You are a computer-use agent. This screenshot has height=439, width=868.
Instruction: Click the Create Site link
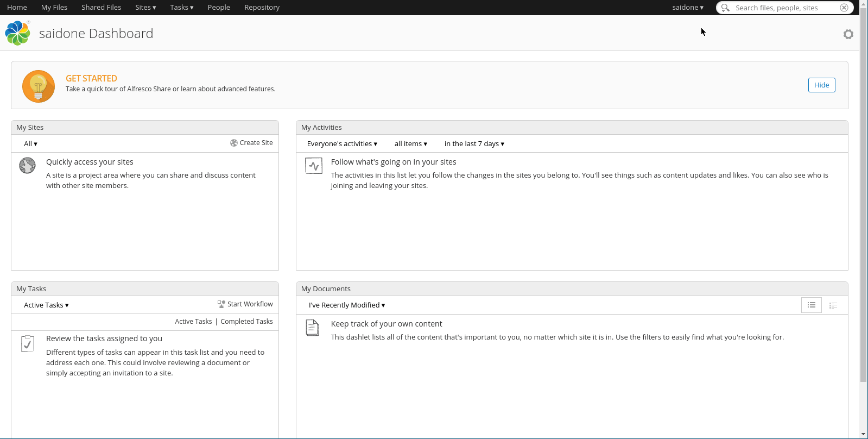[256, 143]
